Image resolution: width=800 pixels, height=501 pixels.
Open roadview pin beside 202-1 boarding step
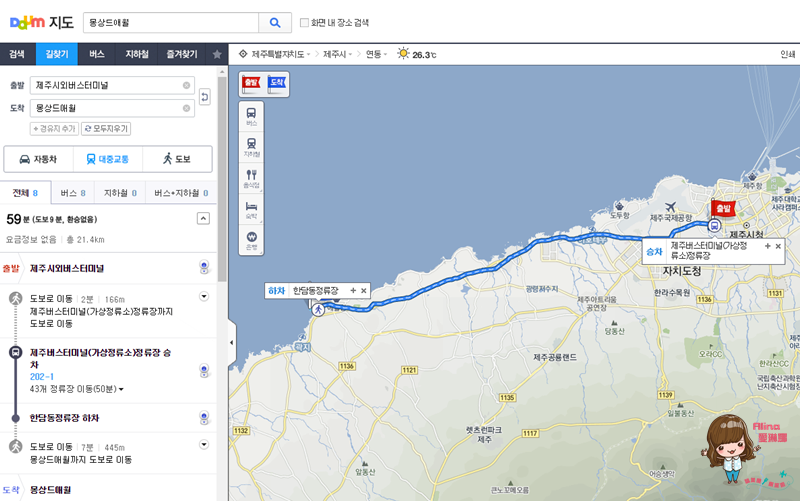[x=204, y=371]
